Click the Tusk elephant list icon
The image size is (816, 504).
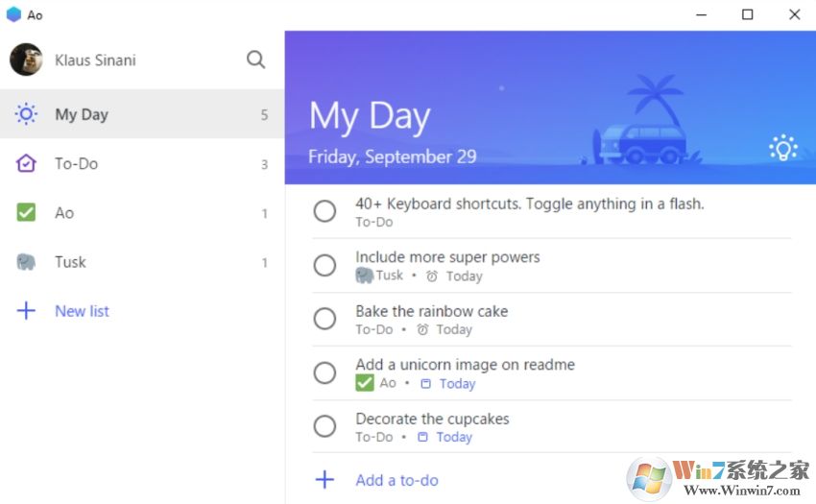point(26,262)
